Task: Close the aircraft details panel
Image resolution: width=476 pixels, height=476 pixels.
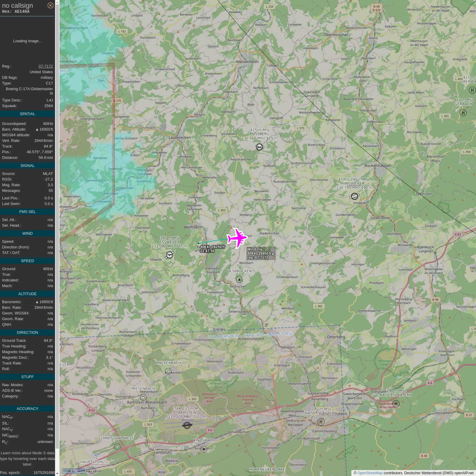Action: (x=50, y=5)
